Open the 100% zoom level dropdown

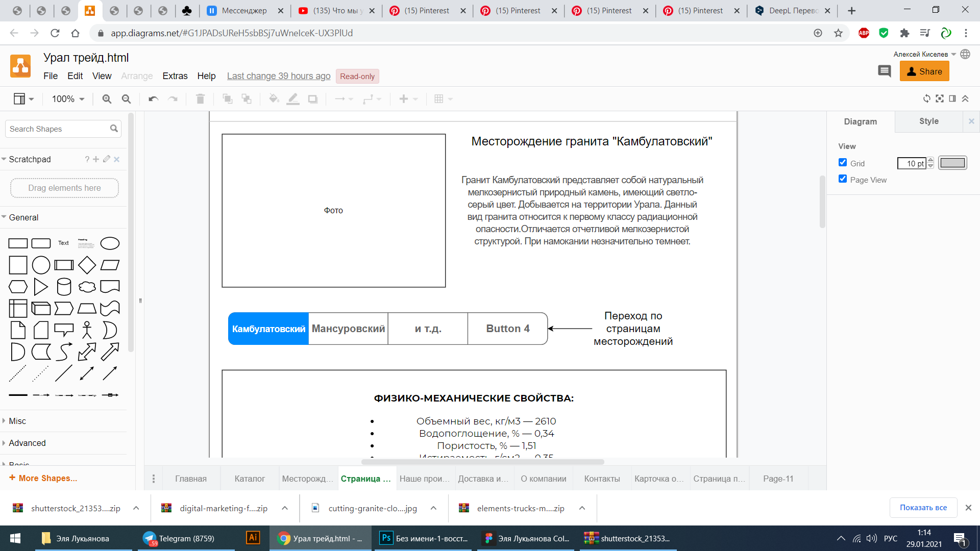pyautogui.click(x=68, y=99)
